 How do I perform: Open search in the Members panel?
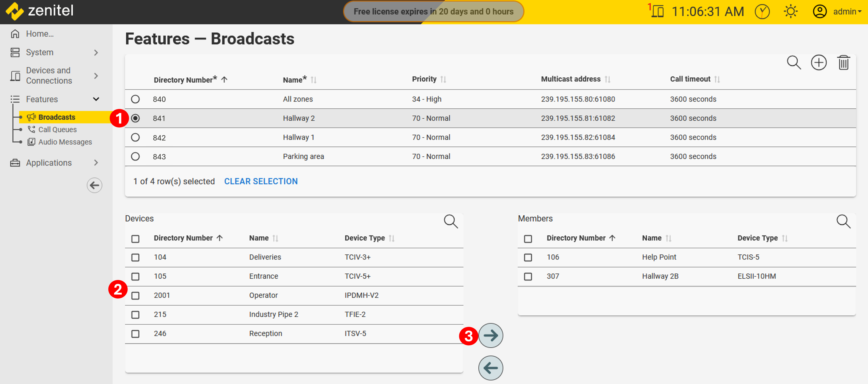pos(843,221)
